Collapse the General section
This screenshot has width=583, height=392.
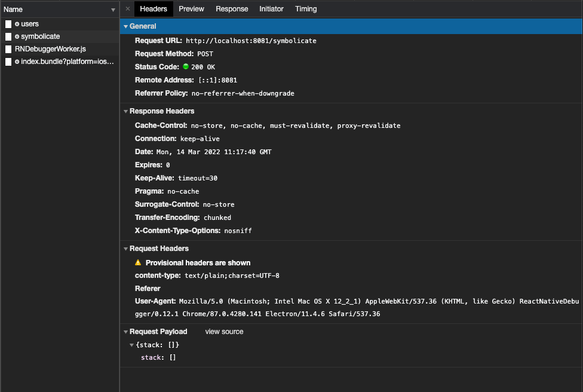click(125, 26)
